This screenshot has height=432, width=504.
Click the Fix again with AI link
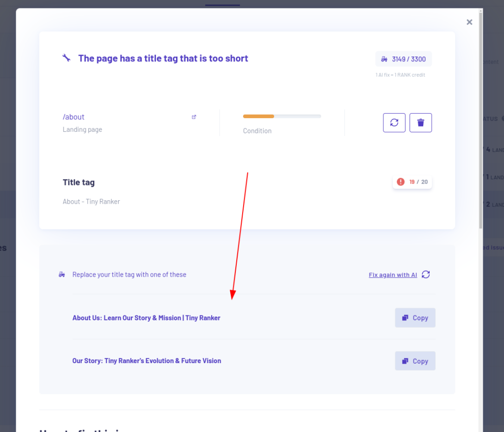coord(393,275)
